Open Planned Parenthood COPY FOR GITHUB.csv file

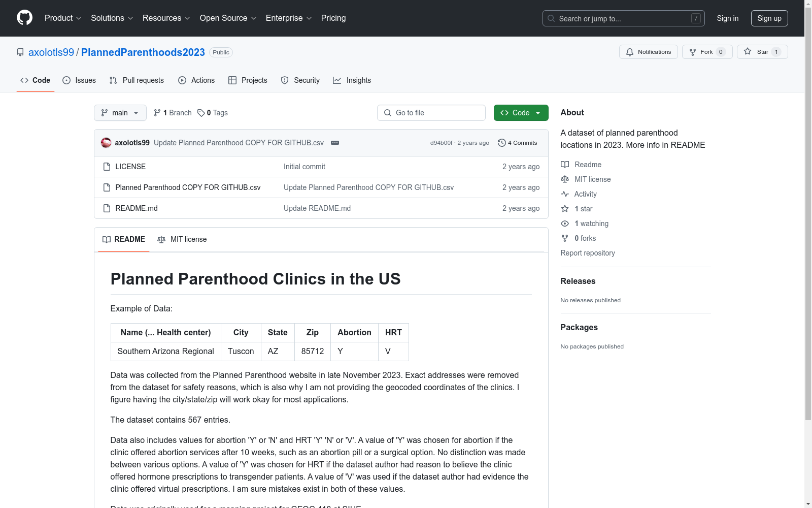pos(188,187)
